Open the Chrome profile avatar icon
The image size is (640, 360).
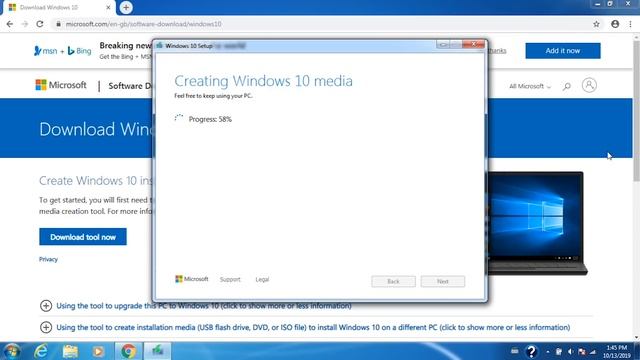click(x=615, y=24)
